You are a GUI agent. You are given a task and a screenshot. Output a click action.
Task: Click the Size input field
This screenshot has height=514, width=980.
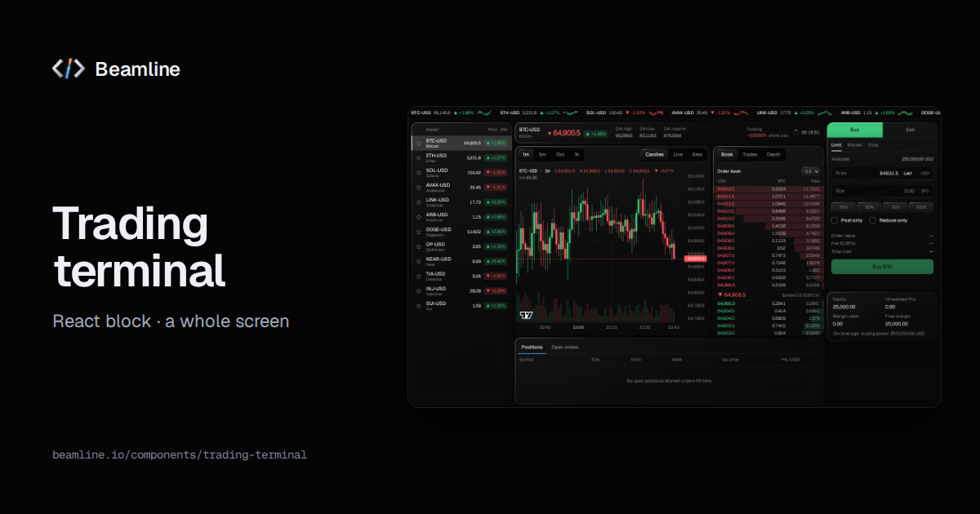tap(882, 191)
